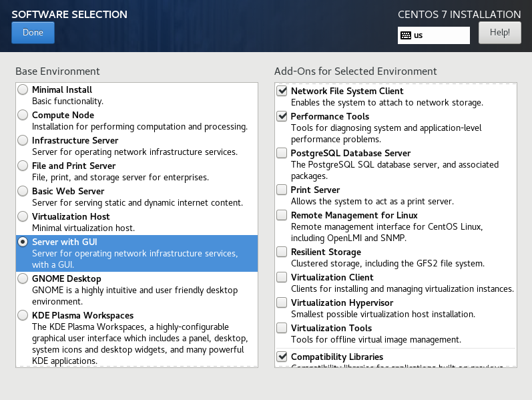Uncheck Compatibility Libraries add-on
The image size is (532, 400).
(x=282, y=357)
